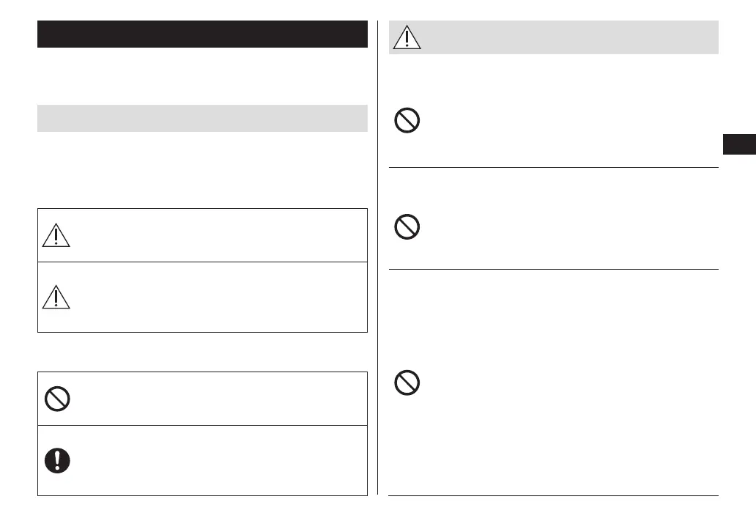Click first horizontal divider line in right column
The width and height of the screenshot is (756, 532).
click(553, 168)
